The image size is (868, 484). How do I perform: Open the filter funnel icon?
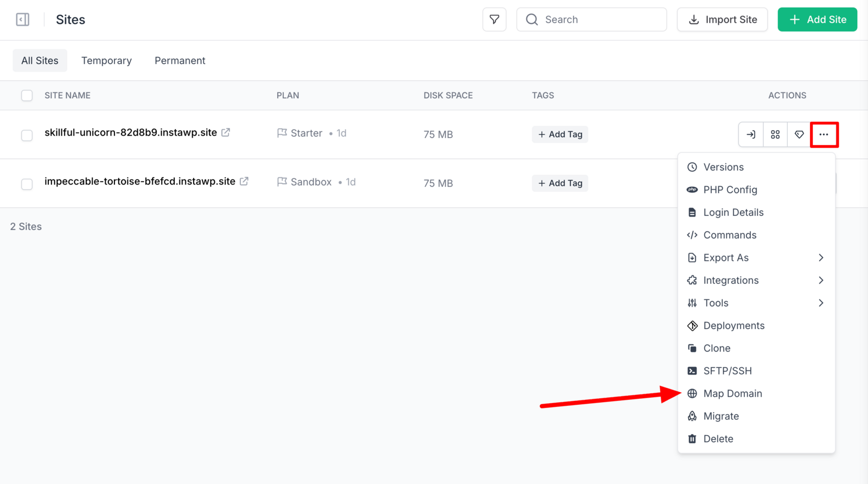tap(494, 20)
